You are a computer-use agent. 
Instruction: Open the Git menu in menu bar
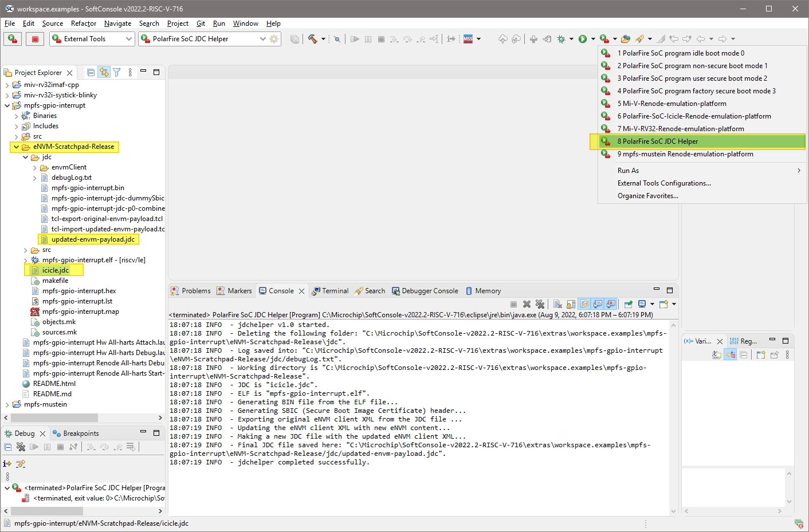click(201, 23)
